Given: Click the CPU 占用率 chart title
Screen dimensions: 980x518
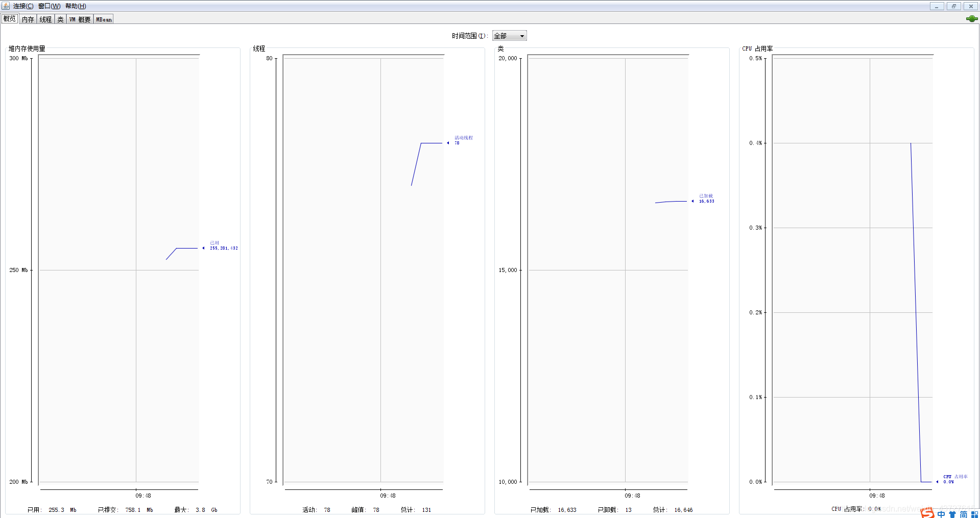Looking at the screenshot, I should (x=757, y=48).
